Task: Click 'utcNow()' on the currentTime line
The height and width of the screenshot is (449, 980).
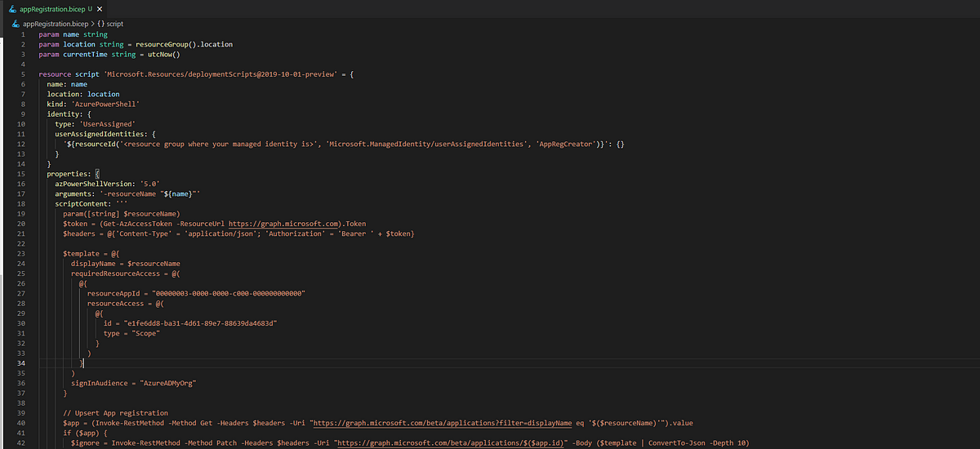Action: [163, 55]
